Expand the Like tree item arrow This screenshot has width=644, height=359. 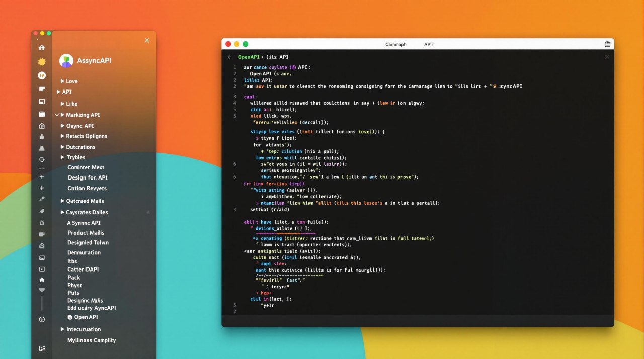[x=62, y=104]
